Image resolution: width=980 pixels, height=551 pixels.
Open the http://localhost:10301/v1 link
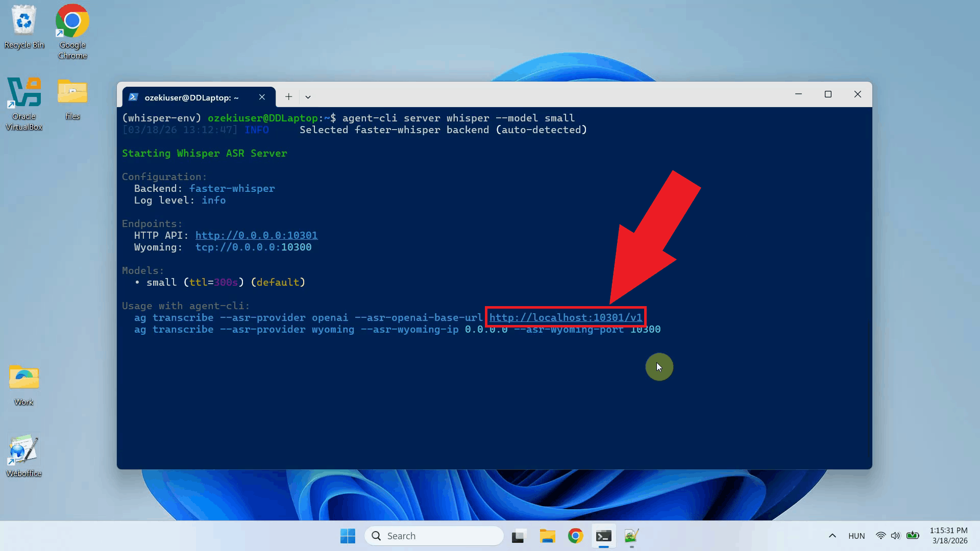(x=566, y=317)
